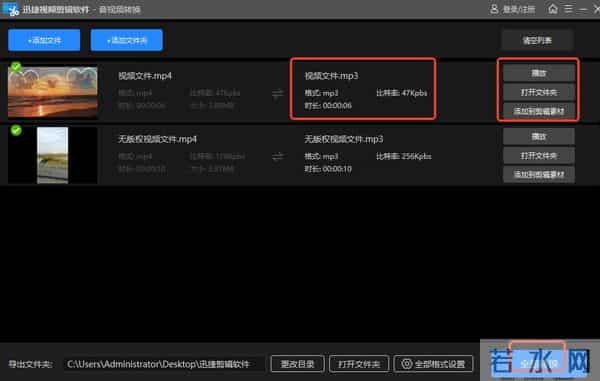Image resolution: width=600 pixels, height=381 pixels.
Task: Select the source name 无版权视频文件.mp4
Action: (x=157, y=139)
